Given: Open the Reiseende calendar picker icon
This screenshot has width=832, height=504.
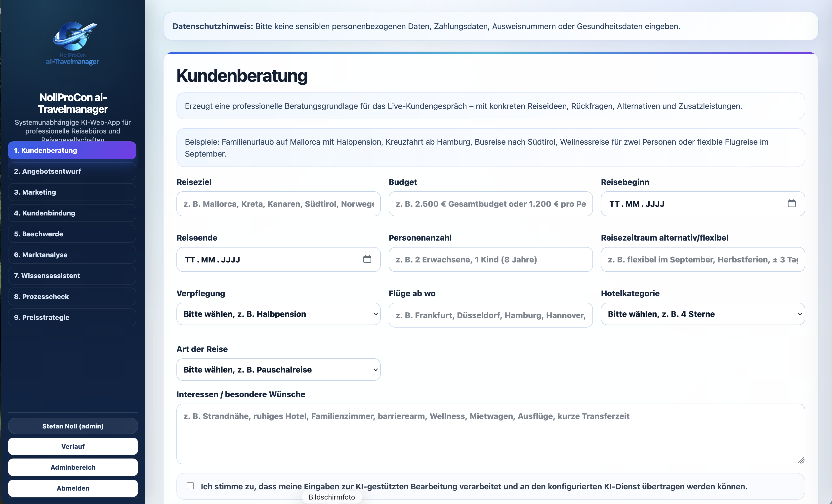Looking at the screenshot, I should tap(367, 259).
